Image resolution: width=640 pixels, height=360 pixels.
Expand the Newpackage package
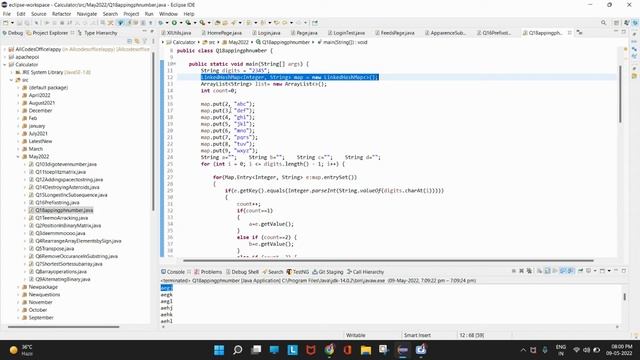[18, 287]
